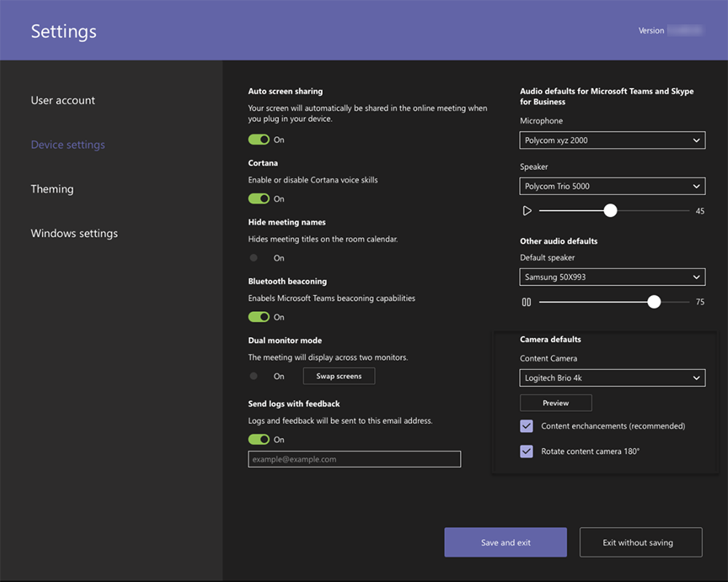Open the User account section
Viewport: 728px width, 582px height.
pyautogui.click(x=63, y=100)
